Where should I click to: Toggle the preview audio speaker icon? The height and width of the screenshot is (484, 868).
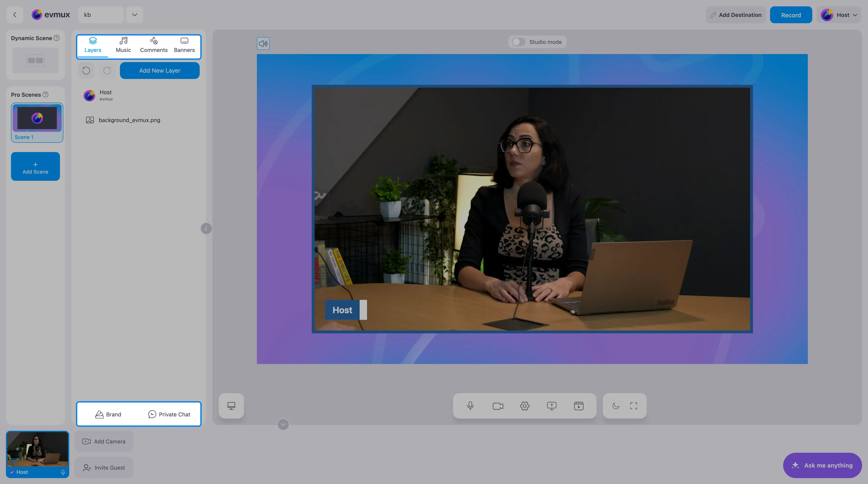[263, 44]
